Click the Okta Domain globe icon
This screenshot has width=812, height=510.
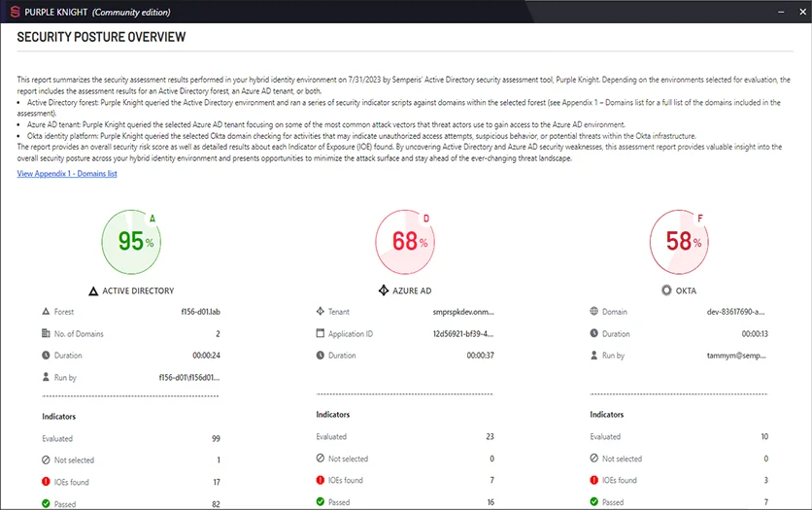pyautogui.click(x=593, y=311)
